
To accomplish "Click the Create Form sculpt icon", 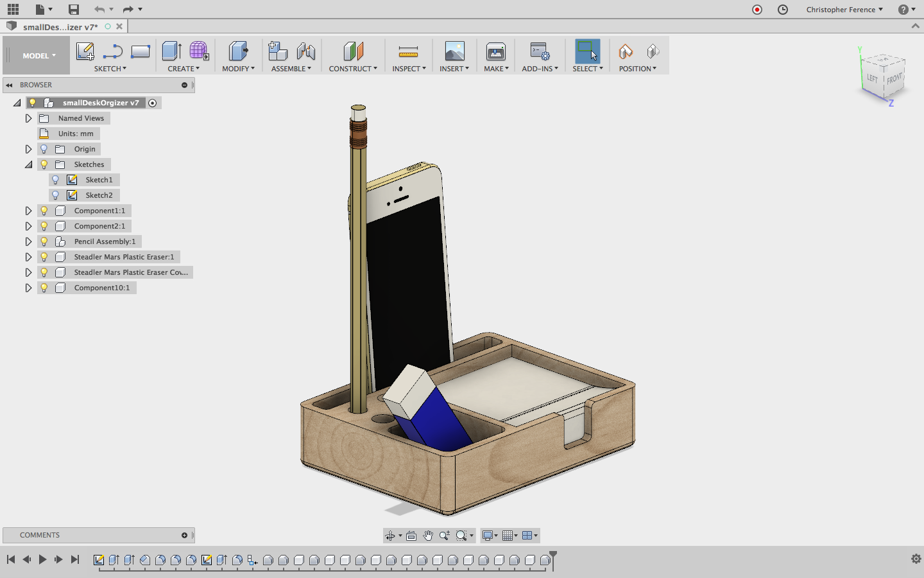I will click(199, 51).
